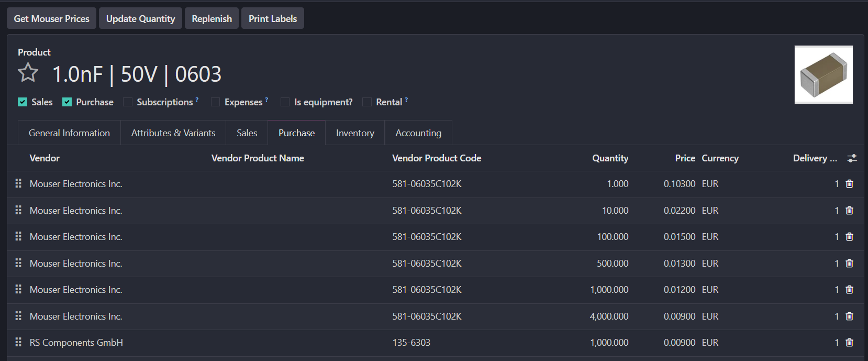The image size is (868, 361).
Task: Enable the Subscriptions checkbox
Action: click(128, 102)
